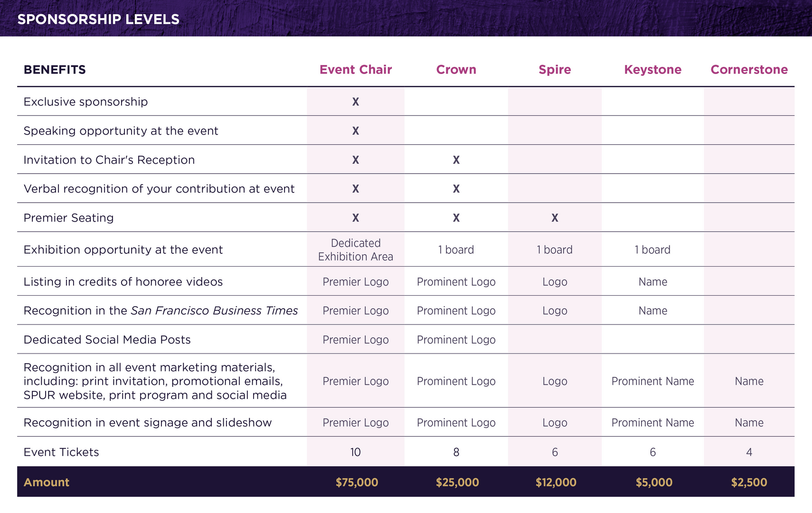Click the SPONSORSHIP LEVELS title
812x513 pixels.
(x=98, y=19)
